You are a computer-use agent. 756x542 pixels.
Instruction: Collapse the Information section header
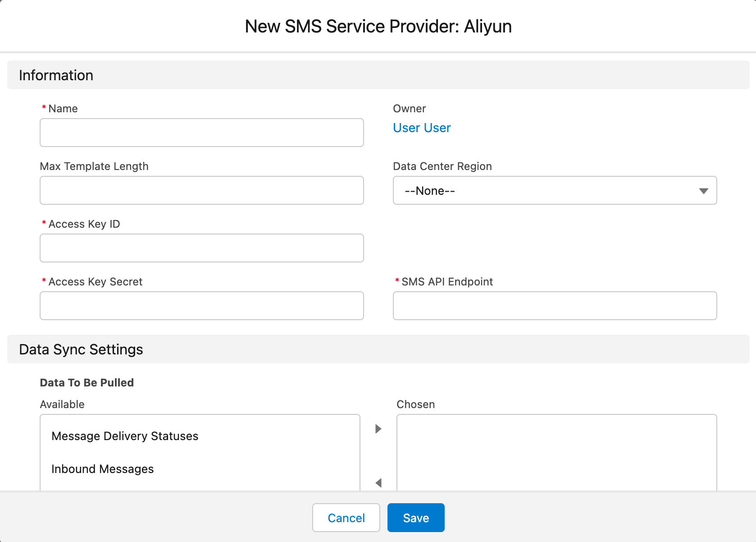point(56,75)
